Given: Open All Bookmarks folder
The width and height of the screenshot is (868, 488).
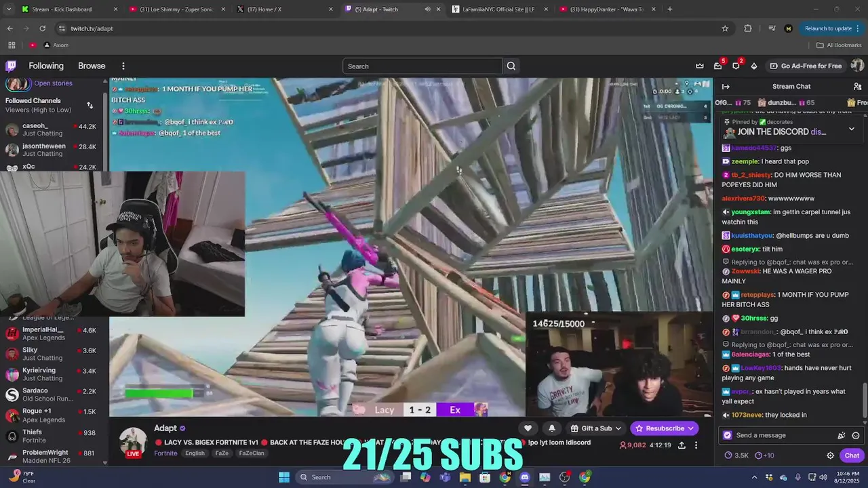Looking at the screenshot, I should 839,45.
